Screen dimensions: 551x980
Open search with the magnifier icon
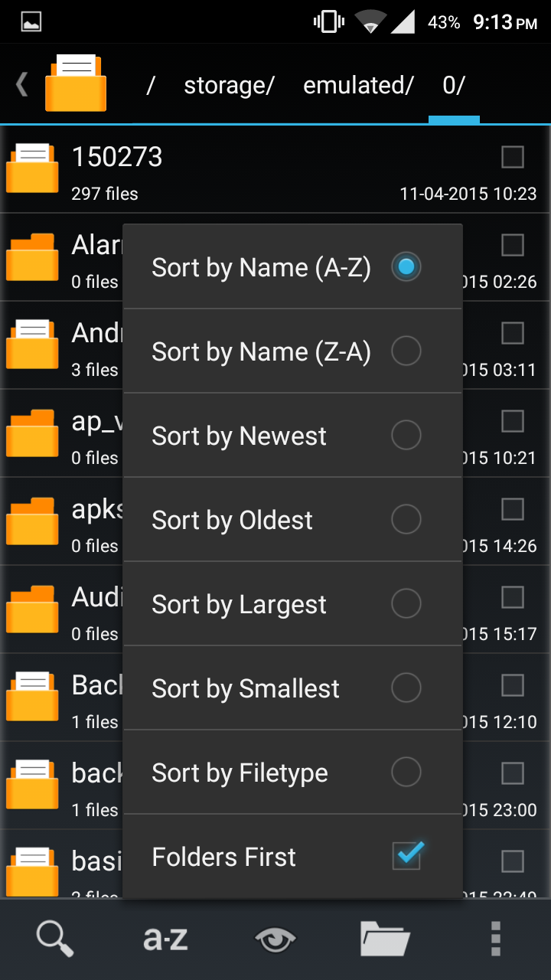54,937
